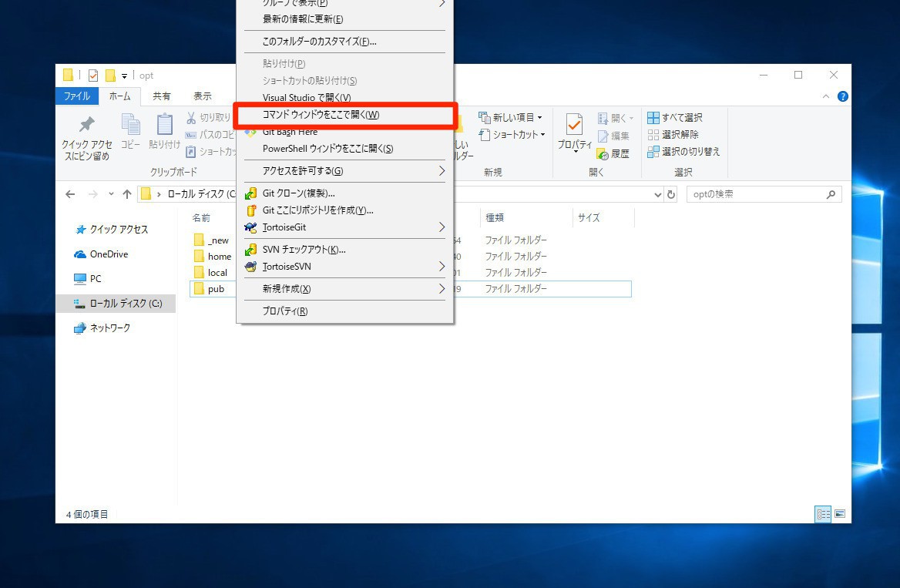This screenshot has height=588, width=900.
Task: Click Git create repository icon
Action: [x=251, y=210]
